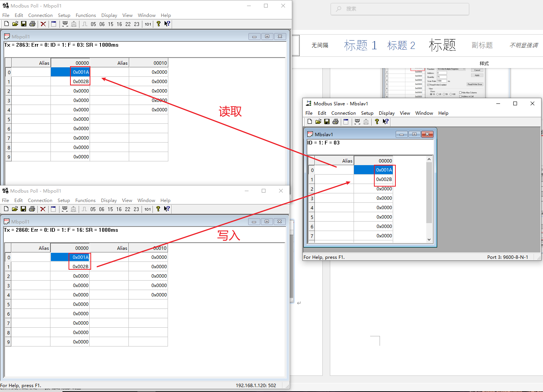Select 0x001A cell in Mbslav1 table
The image size is (543, 392).
[373, 170]
